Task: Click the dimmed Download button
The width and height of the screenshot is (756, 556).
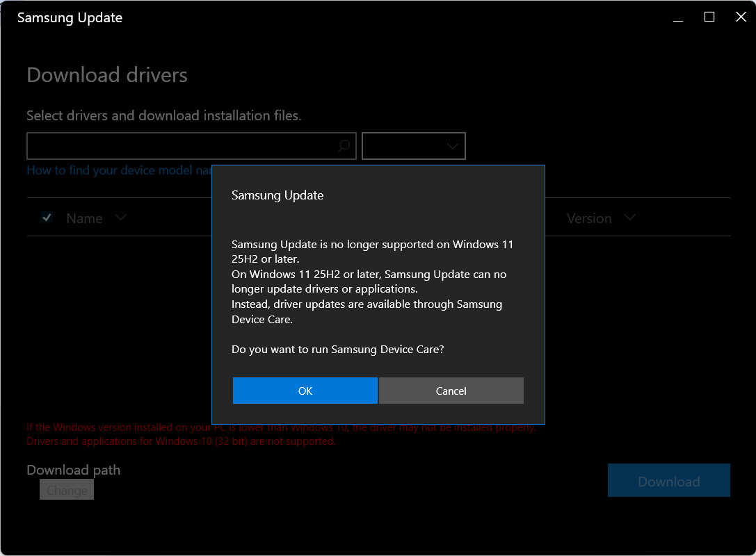Action: (669, 480)
